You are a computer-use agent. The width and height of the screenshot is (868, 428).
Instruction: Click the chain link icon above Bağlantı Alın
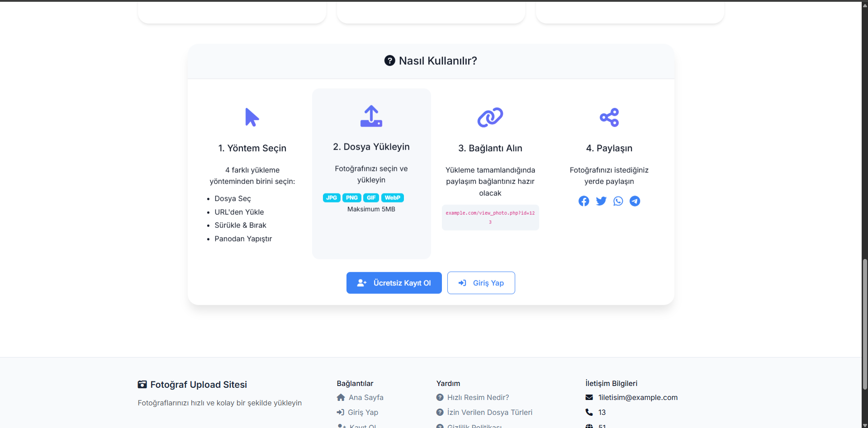point(490,118)
